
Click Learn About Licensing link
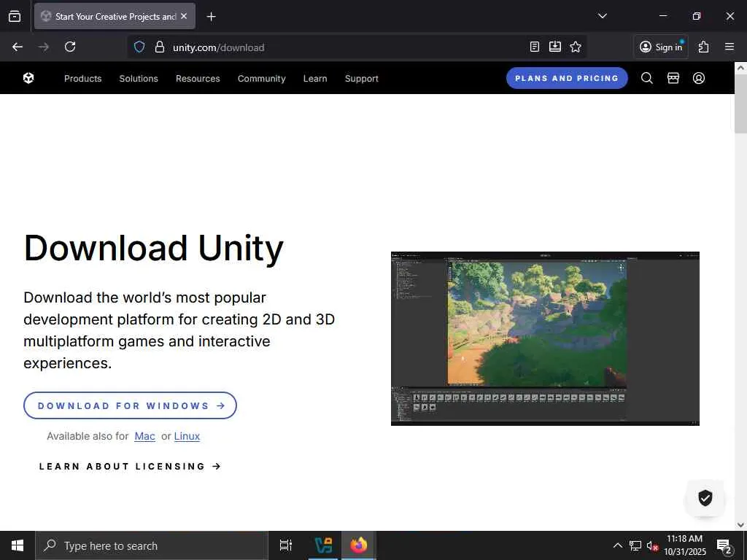click(130, 467)
